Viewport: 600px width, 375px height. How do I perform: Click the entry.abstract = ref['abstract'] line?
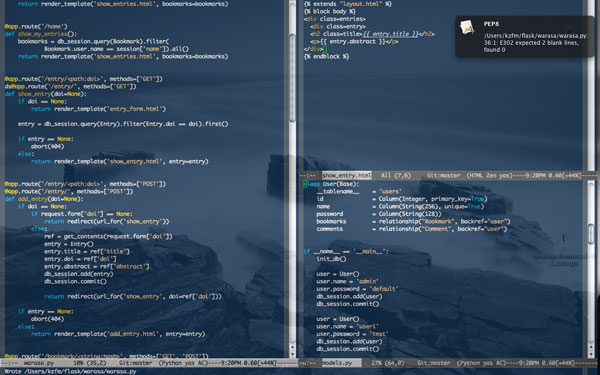point(97,266)
